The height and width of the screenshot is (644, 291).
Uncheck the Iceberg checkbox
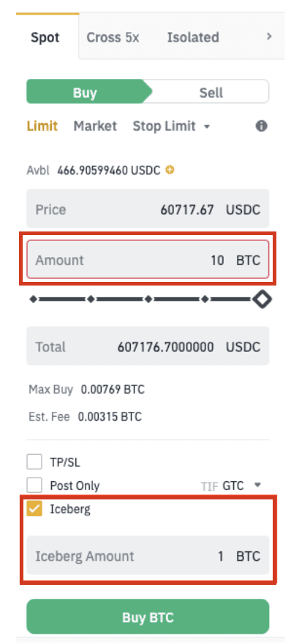34,510
